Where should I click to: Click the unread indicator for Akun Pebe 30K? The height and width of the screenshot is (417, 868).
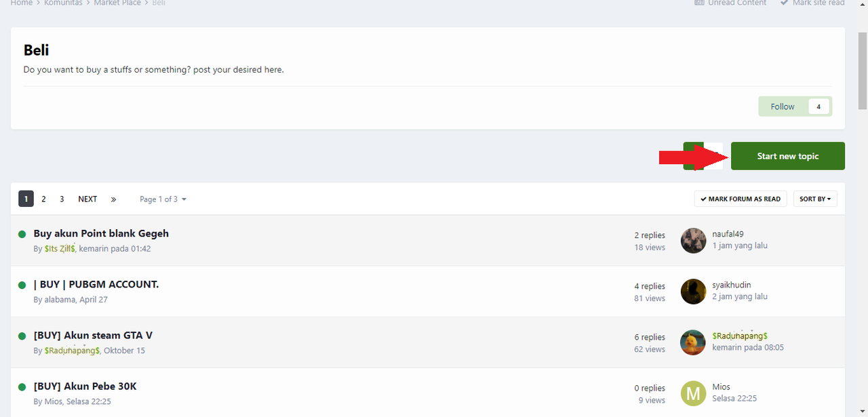pyautogui.click(x=22, y=386)
